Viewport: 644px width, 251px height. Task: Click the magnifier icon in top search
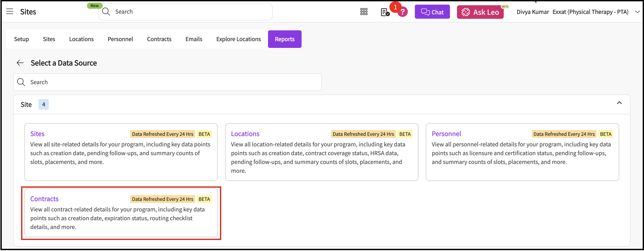click(106, 12)
